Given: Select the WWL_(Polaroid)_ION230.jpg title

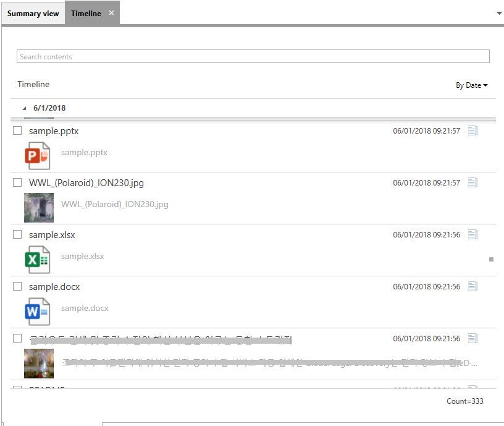Looking at the screenshot, I should (86, 183).
